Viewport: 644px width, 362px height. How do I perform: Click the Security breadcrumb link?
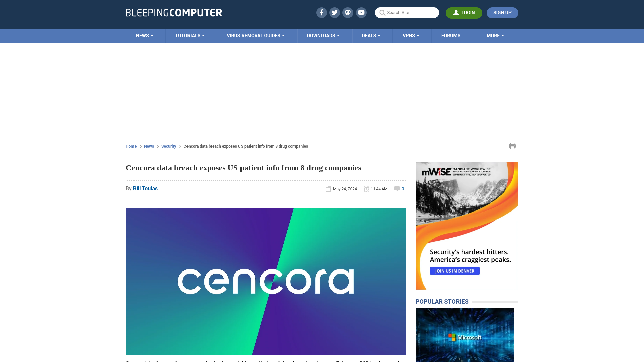[168, 146]
